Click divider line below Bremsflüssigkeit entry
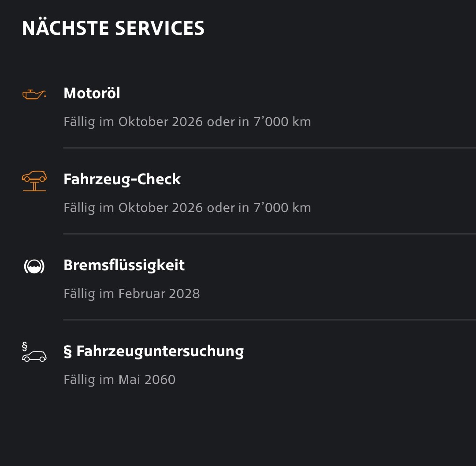 coord(270,320)
